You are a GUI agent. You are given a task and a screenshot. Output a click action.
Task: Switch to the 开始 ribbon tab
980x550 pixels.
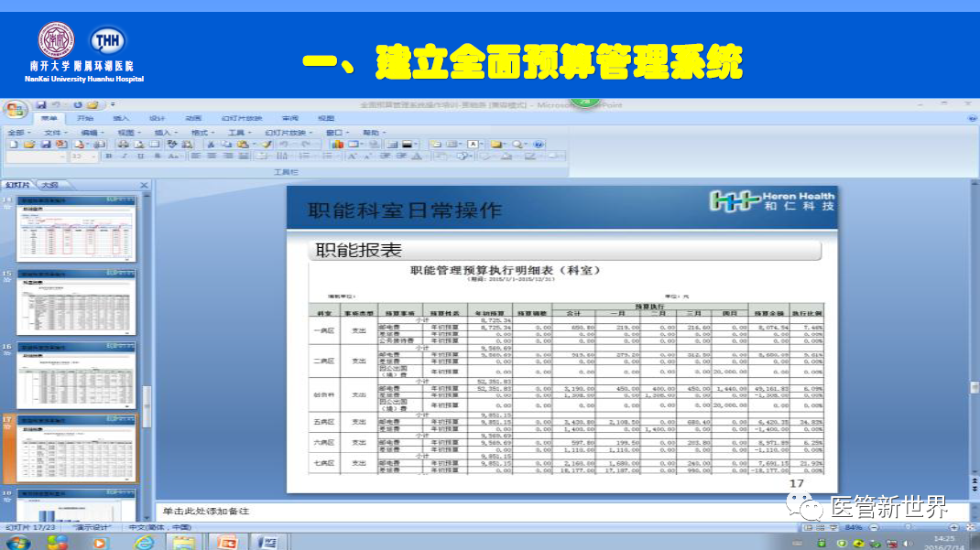[x=85, y=120]
